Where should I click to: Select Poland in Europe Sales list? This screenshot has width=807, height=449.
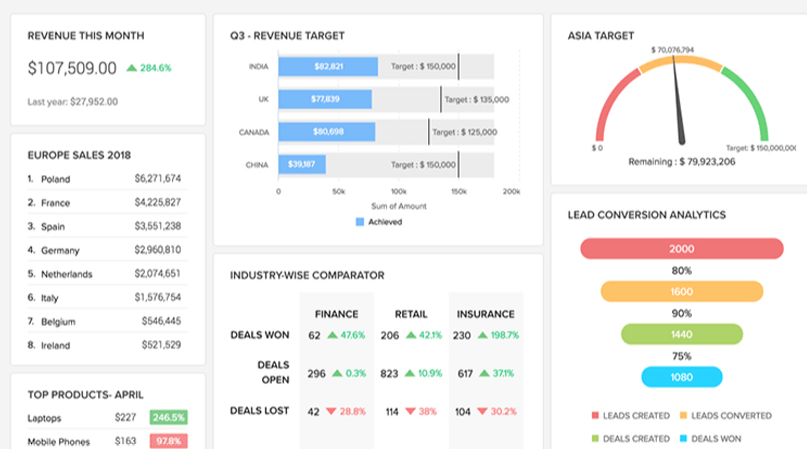[x=56, y=179]
